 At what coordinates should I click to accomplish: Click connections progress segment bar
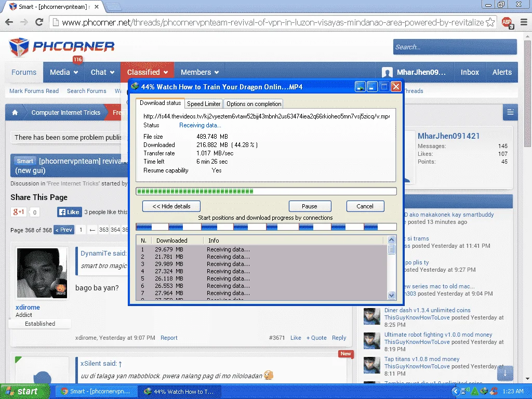tap(266, 227)
